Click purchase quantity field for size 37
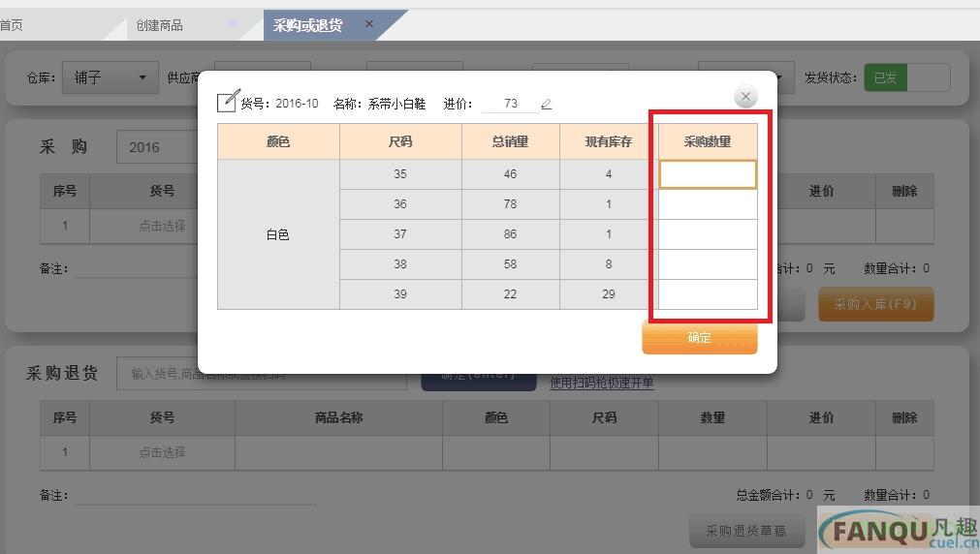Screen dimensions: 980x554 pos(708,234)
